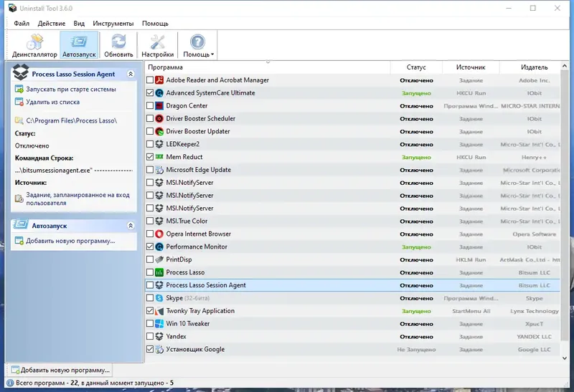Uncheck Twonky Tray Application checkbox
The image size is (574, 392).
pos(150,311)
